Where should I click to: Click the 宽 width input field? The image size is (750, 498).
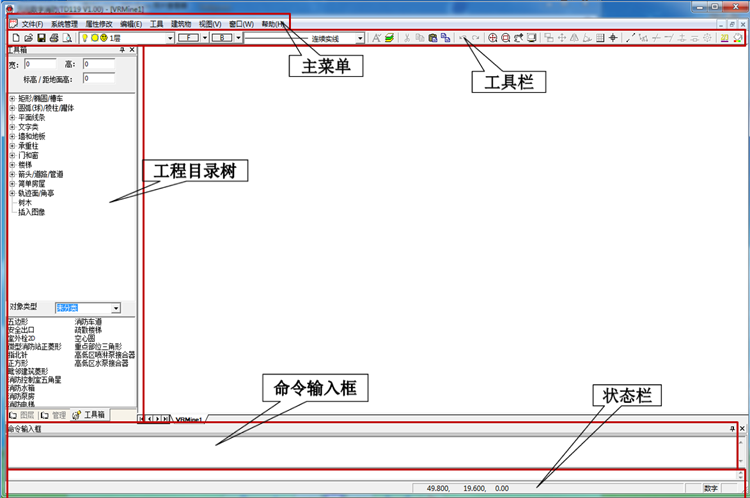click(x=40, y=64)
